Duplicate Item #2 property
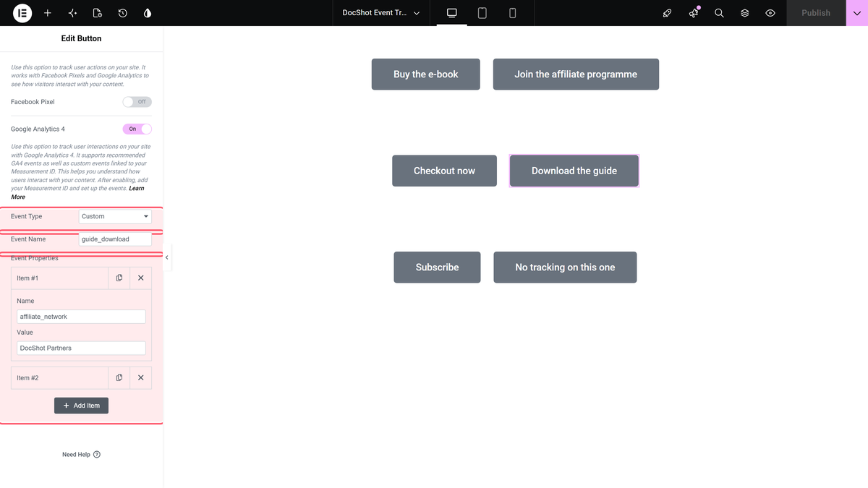 (x=119, y=377)
